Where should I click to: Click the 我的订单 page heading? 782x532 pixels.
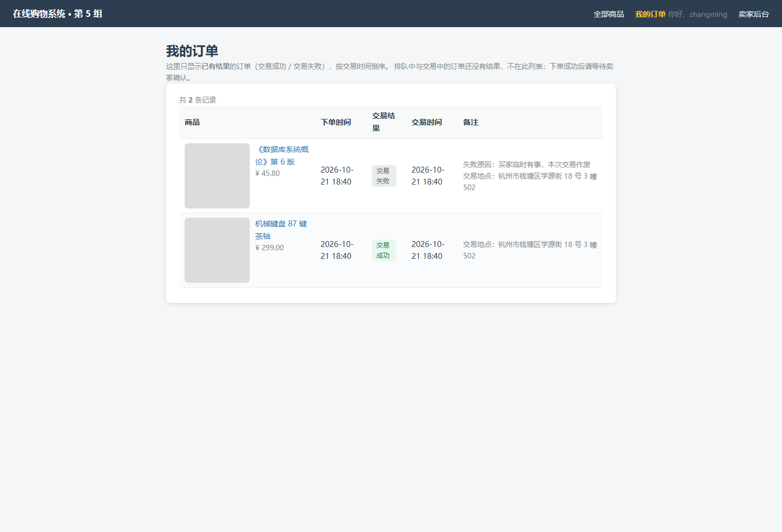click(192, 51)
